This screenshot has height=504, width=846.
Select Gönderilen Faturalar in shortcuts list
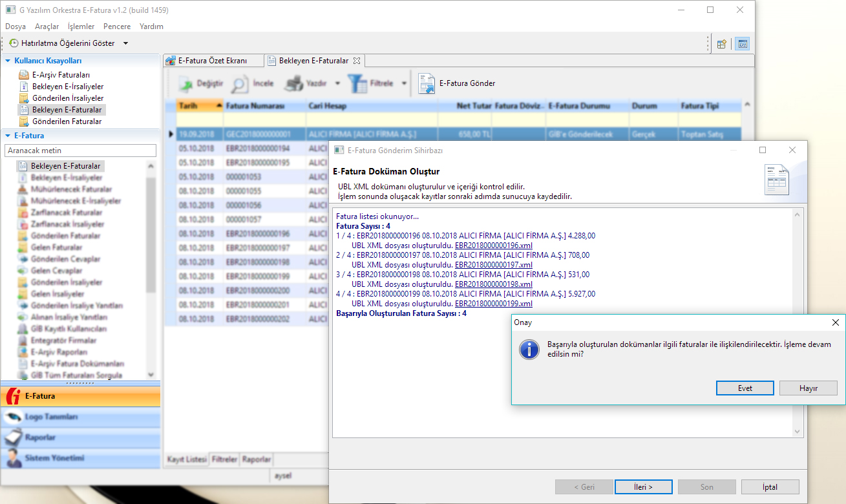coord(67,121)
